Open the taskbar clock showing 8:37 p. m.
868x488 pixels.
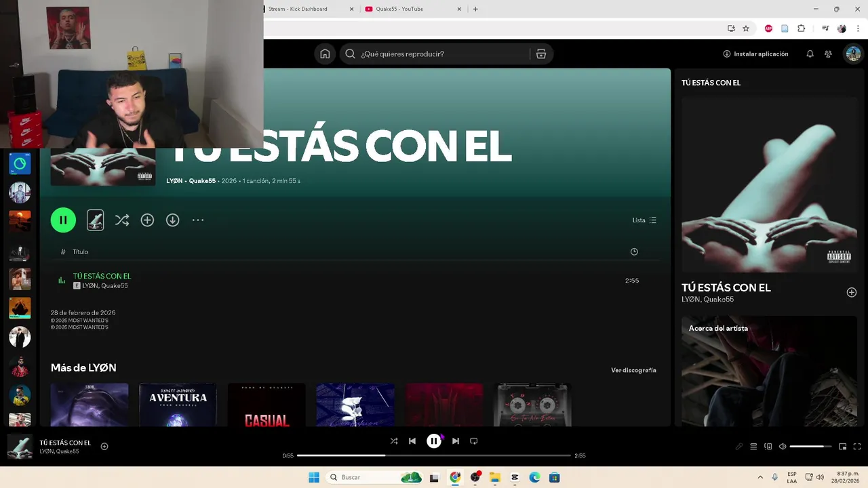coord(847,477)
